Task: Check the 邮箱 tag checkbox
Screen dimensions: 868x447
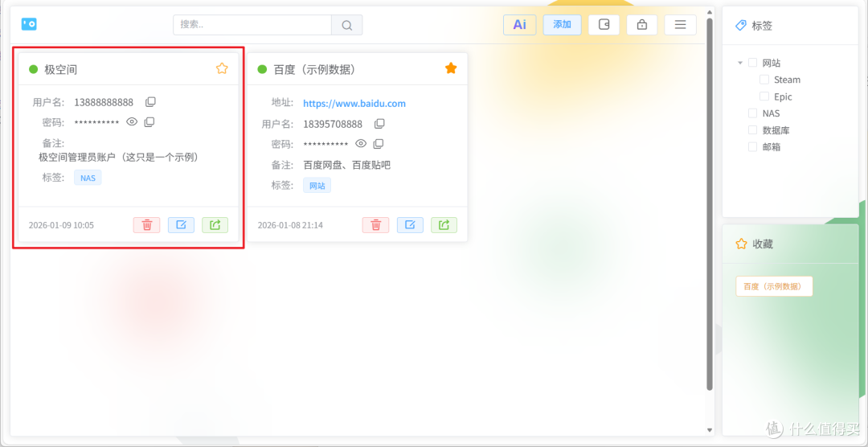Action: pyautogui.click(x=753, y=147)
